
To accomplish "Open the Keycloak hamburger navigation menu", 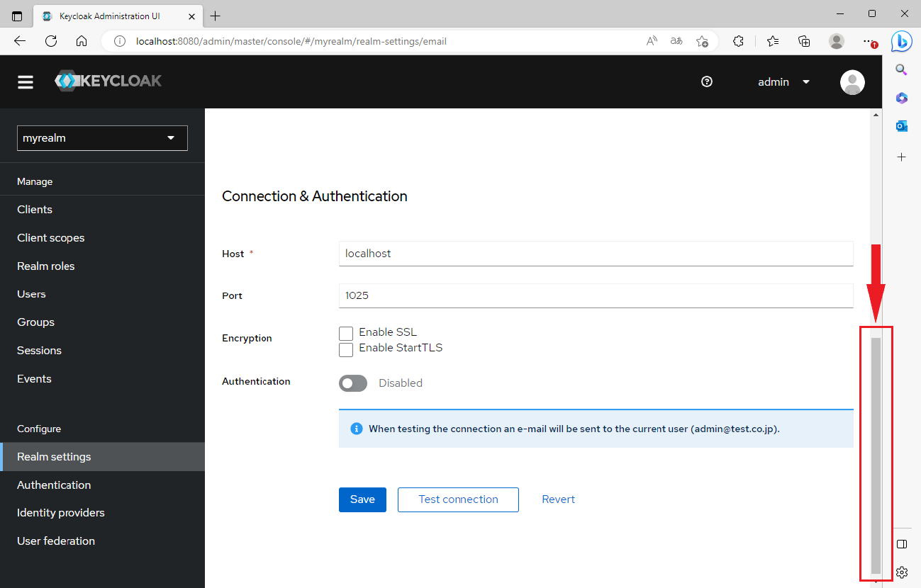I will [x=26, y=81].
